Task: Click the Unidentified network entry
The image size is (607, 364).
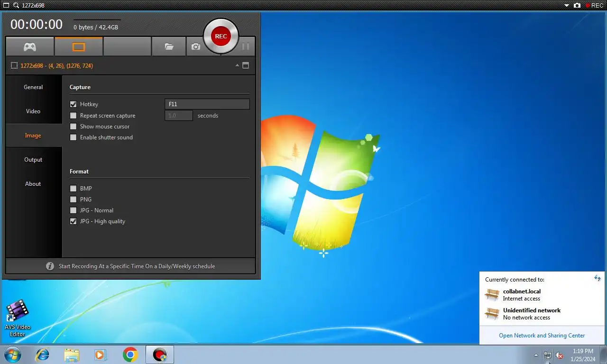Action: [x=532, y=314]
